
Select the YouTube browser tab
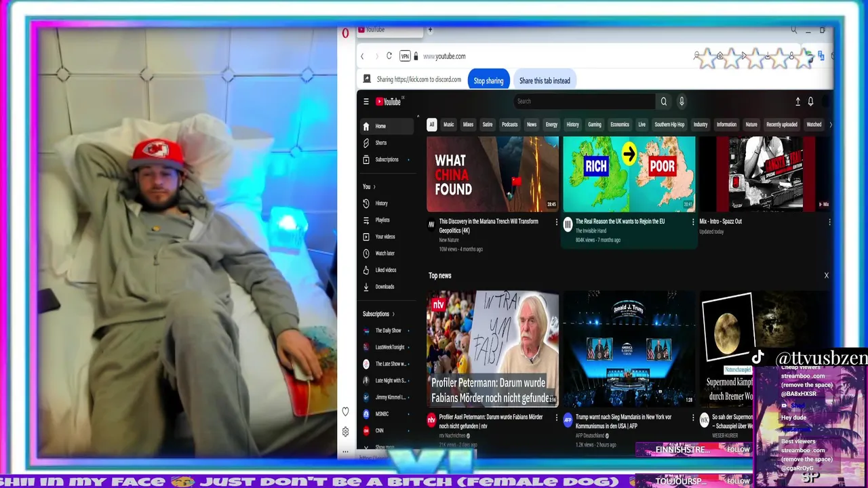(x=389, y=30)
